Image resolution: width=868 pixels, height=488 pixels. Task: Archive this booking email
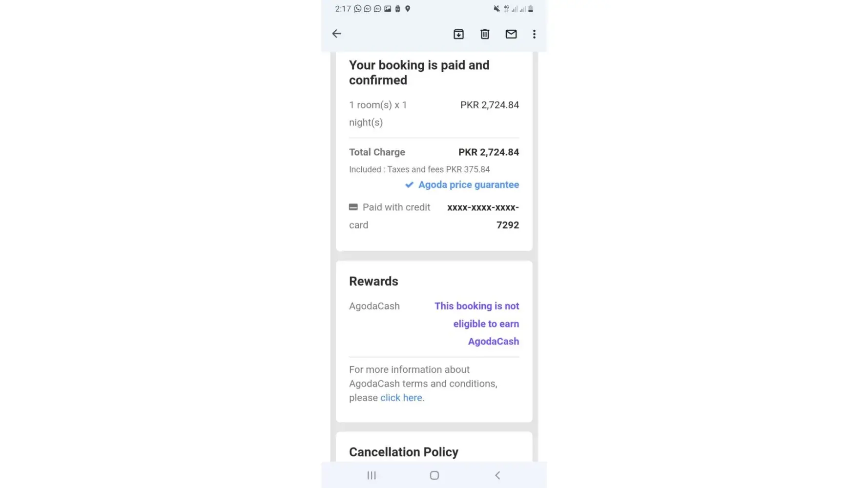pos(458,34)
